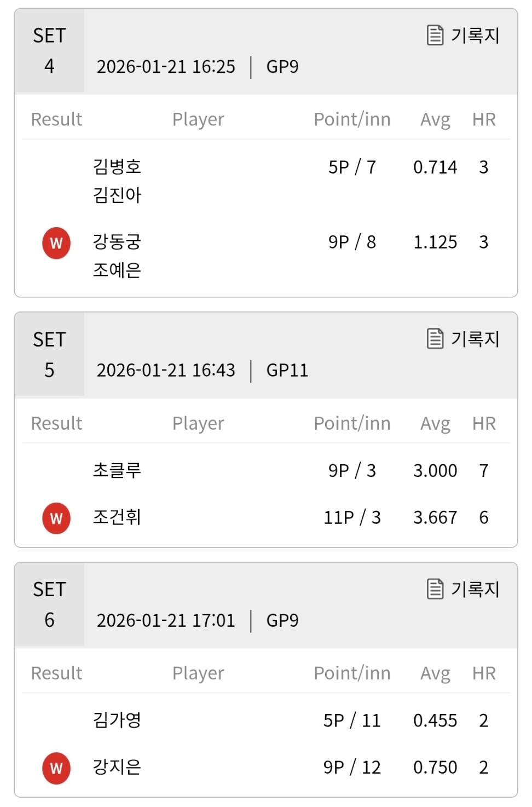Select player 강지은 in SET 6
Image resolution: width=532 pixels, height=807 pixels.
coord(117,767)
